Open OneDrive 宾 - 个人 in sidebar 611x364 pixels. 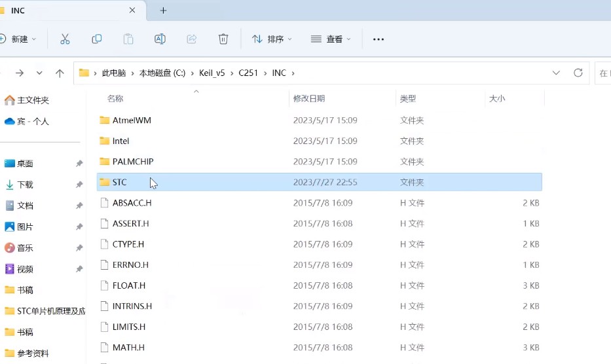coord(26,121)
